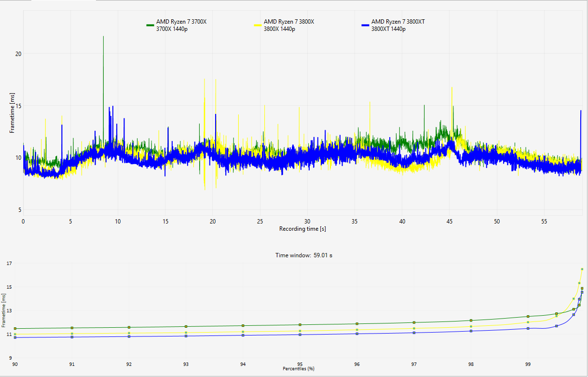Click the blue legend swatch for Ryzen 7 3800XT
The height and width of the screenshot is (377, 588).
point(366,24)
